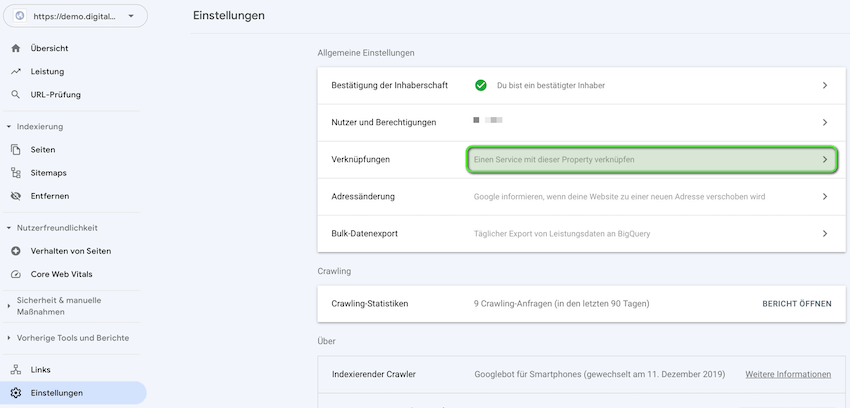Click the globe icon in the property selector
This screenshot has width=850, height=408.
20,16
